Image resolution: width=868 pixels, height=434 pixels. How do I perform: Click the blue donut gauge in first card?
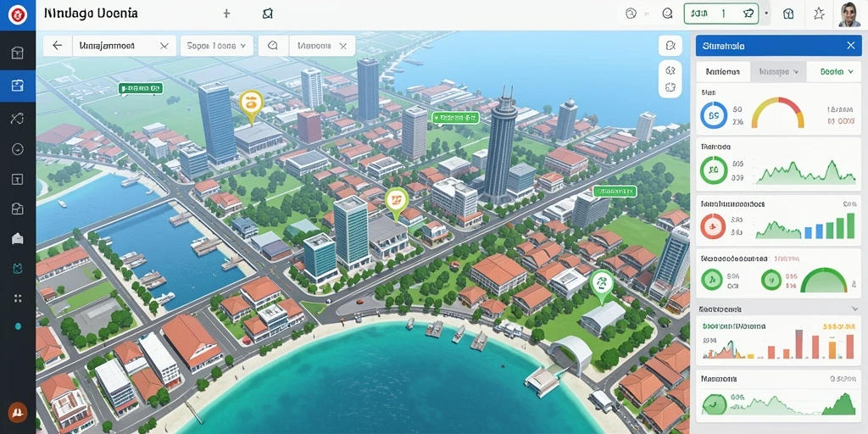tap(714, 115)
